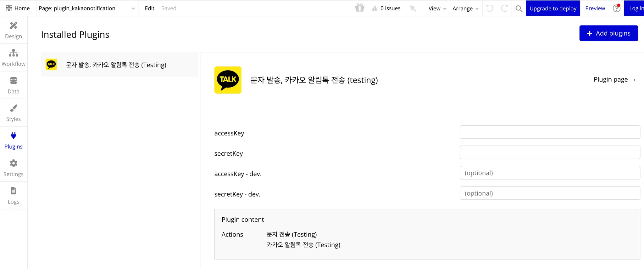This screenshot has height=269, width=644.
Task: Click the element inspector pointer icon
Action: (413, 8)
